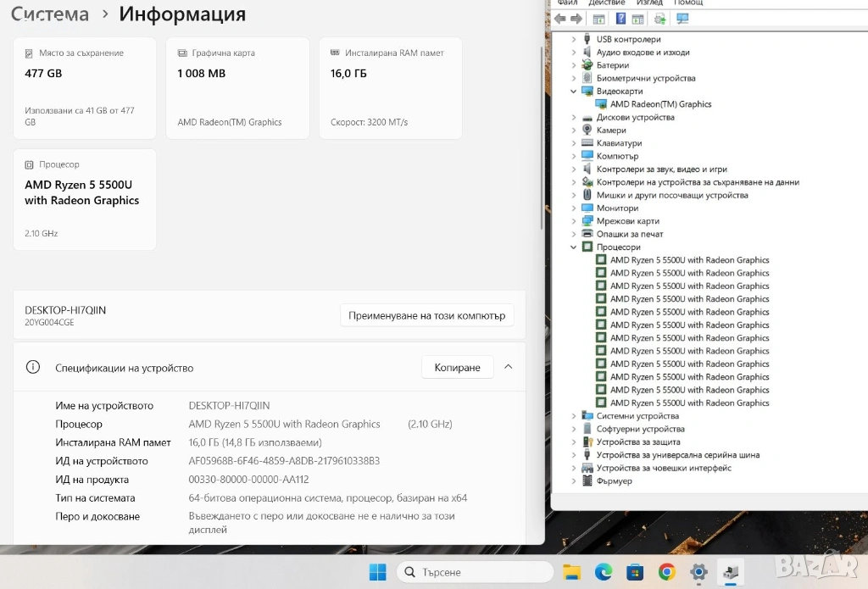Viewport: 868px width, 589px height.
Task: Collapse the Видеокарти category
Action: pos(574,92)
